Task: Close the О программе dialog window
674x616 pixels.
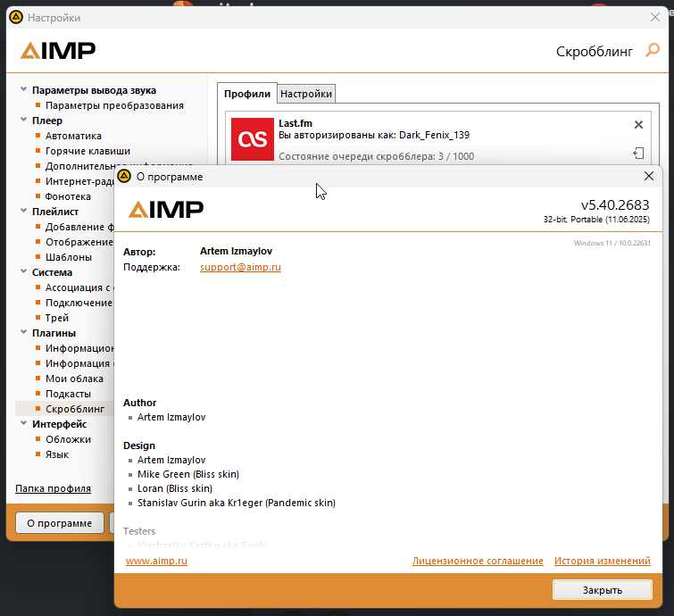Action: point(649,177)
